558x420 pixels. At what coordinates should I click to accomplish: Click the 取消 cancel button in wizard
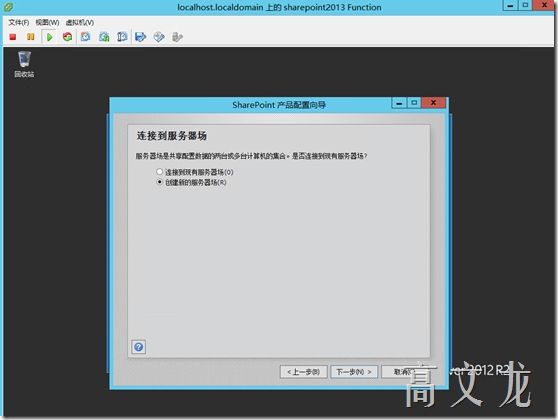(x=404, y=372)
